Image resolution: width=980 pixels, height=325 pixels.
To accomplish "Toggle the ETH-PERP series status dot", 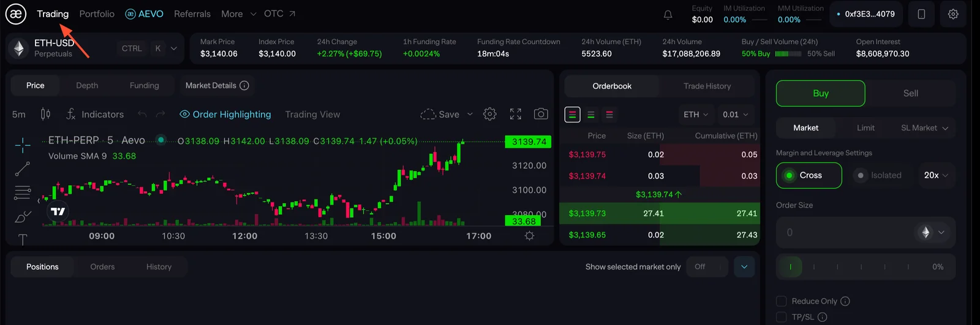I will coord(161,140).
